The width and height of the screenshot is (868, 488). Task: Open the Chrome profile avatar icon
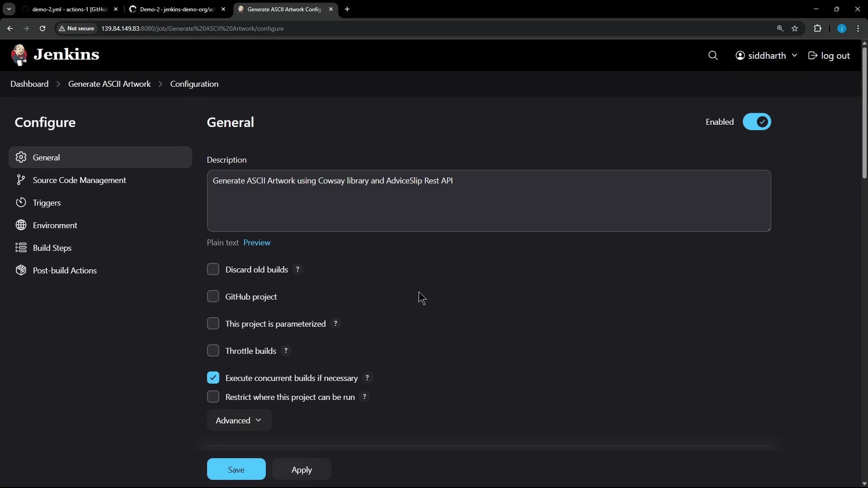(x=842, y=28)
